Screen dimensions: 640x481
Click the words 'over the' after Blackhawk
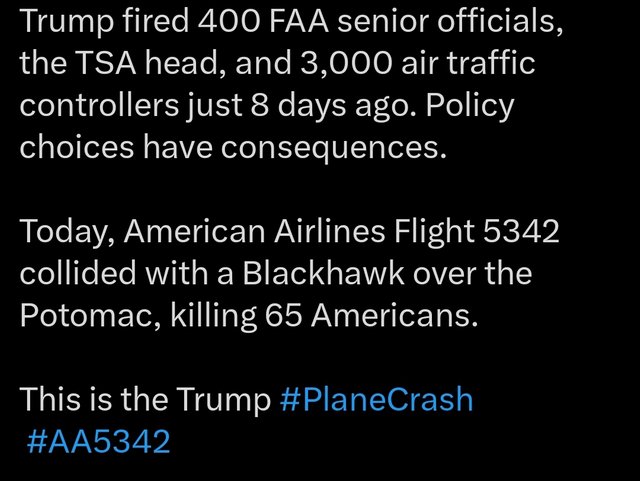[x=472, y=273]
